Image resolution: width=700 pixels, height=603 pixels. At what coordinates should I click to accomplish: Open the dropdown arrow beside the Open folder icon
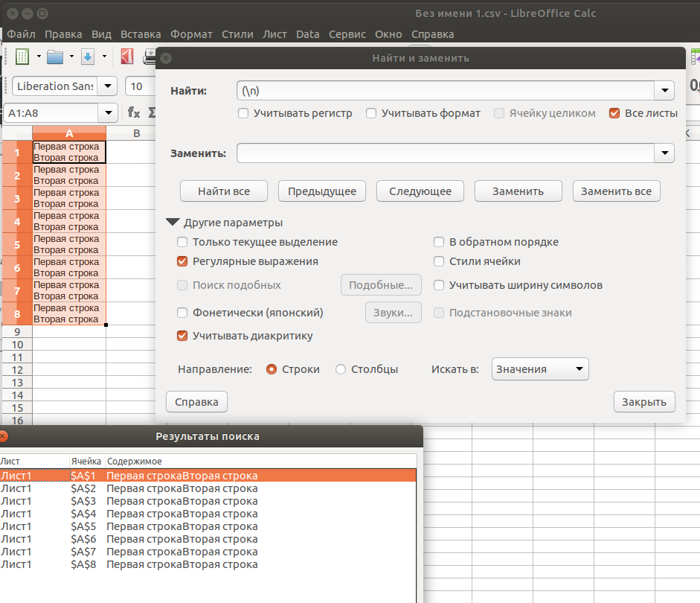coord(71,57)
